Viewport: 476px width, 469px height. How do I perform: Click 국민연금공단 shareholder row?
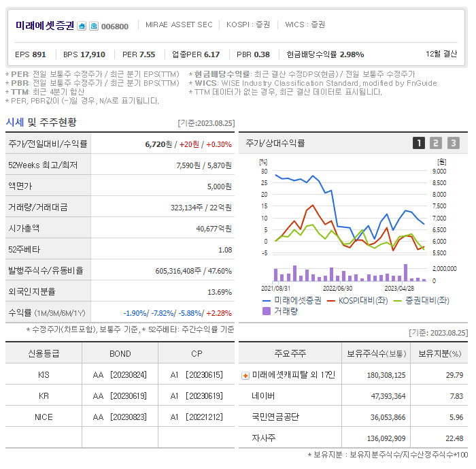353,417
